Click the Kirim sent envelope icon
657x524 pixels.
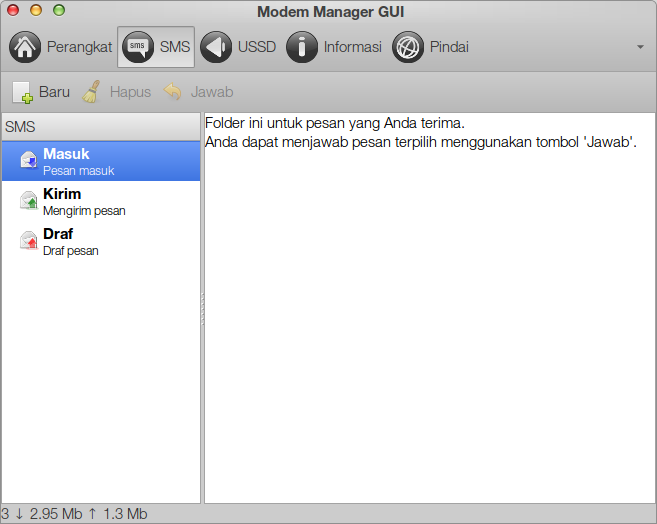point(28,200)
